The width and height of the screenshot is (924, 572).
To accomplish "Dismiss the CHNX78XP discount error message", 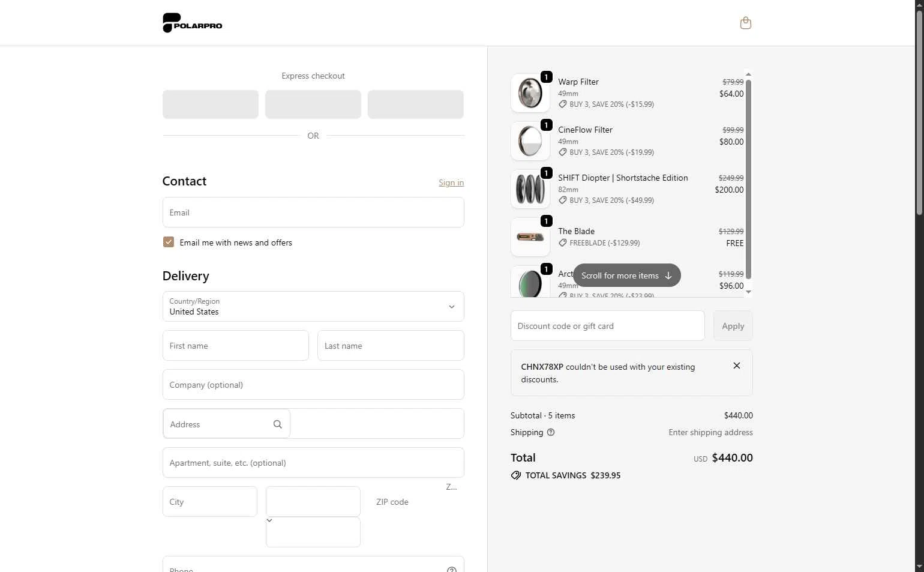I will point(737,366).
